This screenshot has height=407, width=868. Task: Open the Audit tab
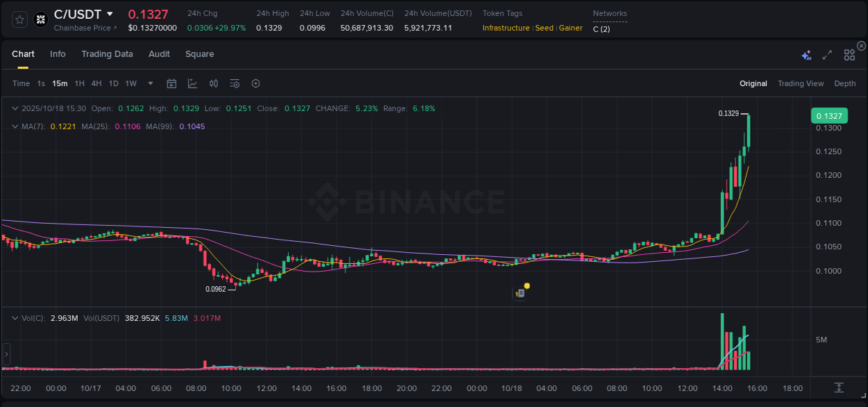[x=159, y=53]
